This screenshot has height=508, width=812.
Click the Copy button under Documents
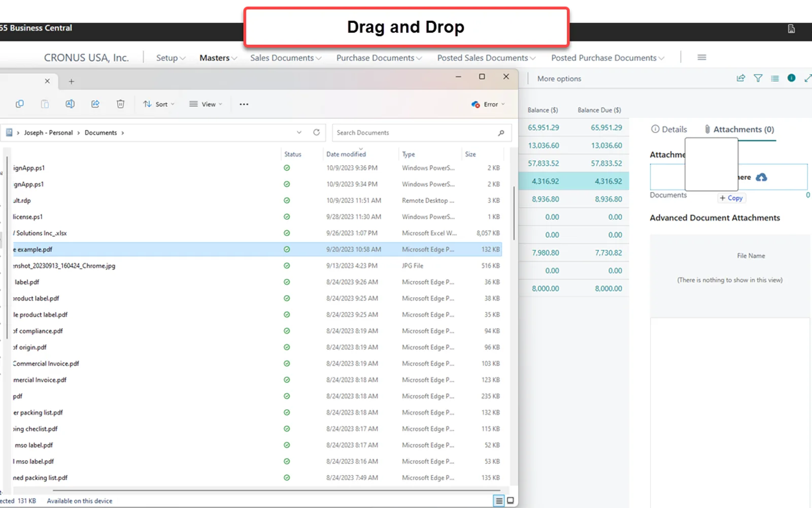coord(731,198)
